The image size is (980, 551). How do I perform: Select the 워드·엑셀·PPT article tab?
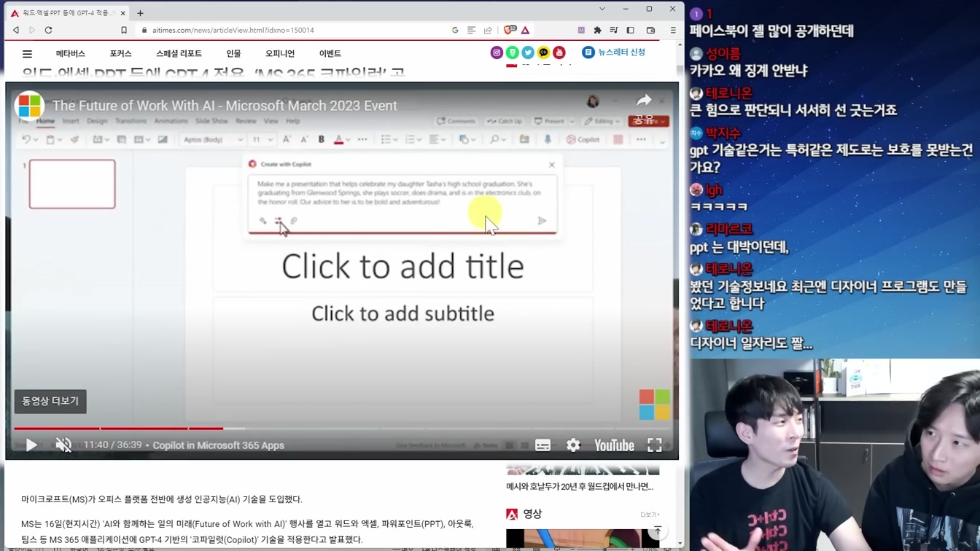[66, 12]
